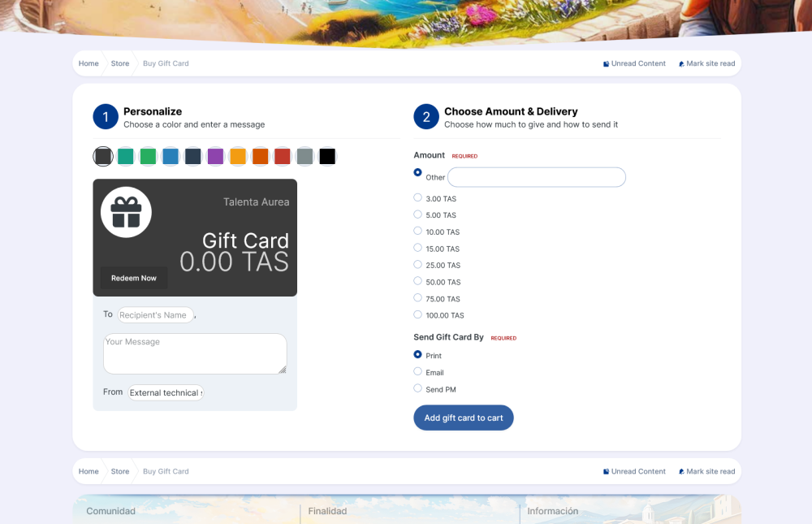This screenshot has height=524, width=812.
Task: Pick the 50.00 TAS amount
Action: 418,281
